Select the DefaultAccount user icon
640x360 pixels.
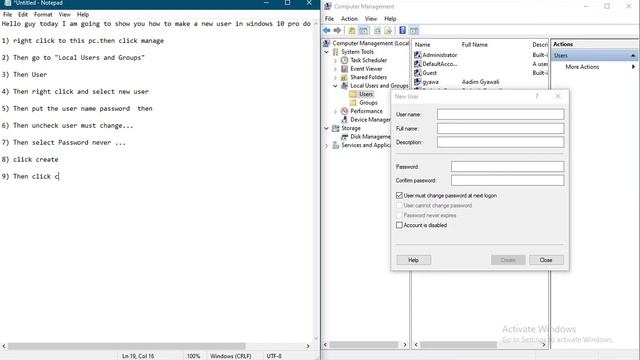click(418, 64)
